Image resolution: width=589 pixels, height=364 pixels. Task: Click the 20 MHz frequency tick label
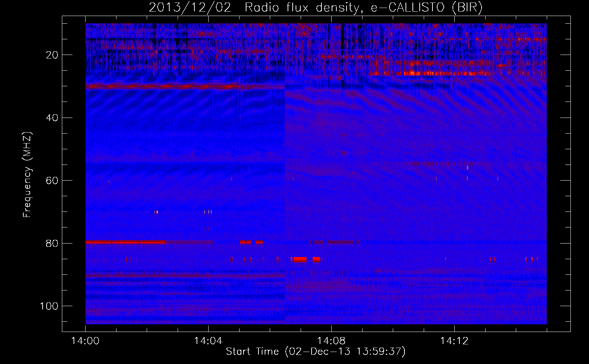pos(52,55)
